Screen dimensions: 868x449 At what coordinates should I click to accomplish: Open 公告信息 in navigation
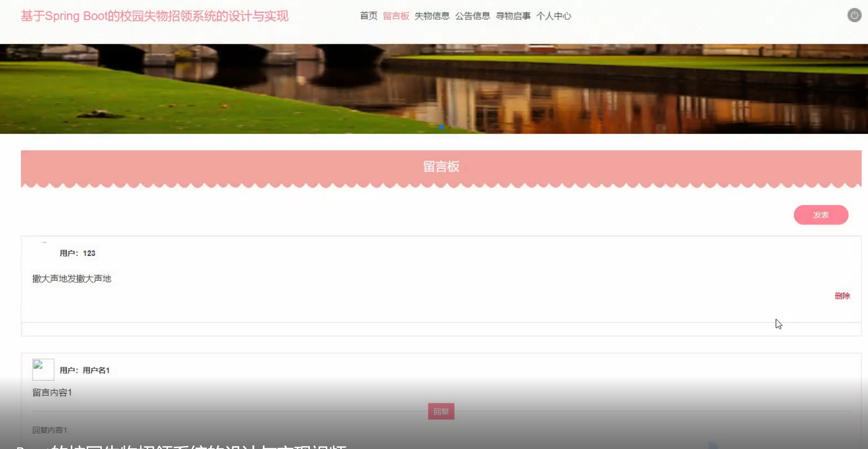coord(472,16)
